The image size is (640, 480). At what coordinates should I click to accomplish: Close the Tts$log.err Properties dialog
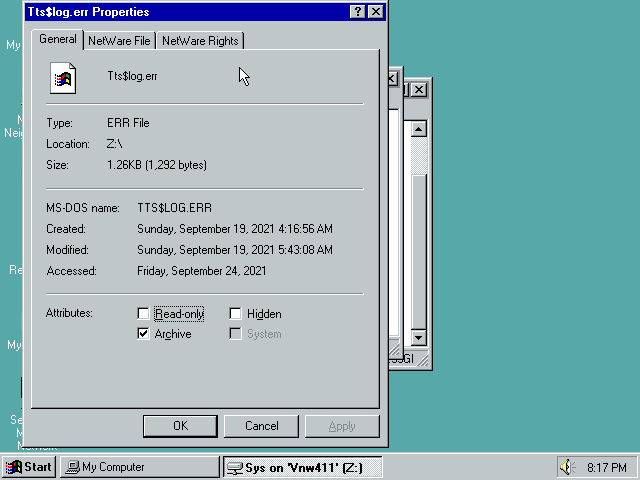(376, 12)
